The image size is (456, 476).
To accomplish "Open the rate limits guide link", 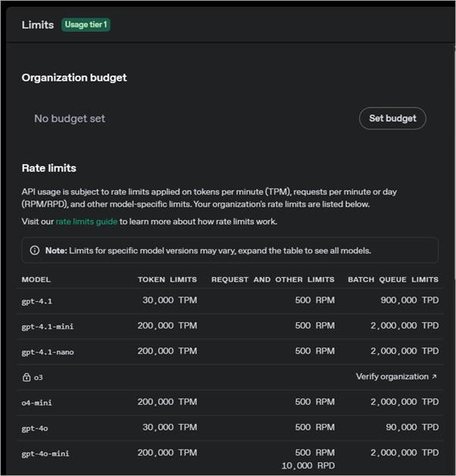I will [x=86, y=222].
